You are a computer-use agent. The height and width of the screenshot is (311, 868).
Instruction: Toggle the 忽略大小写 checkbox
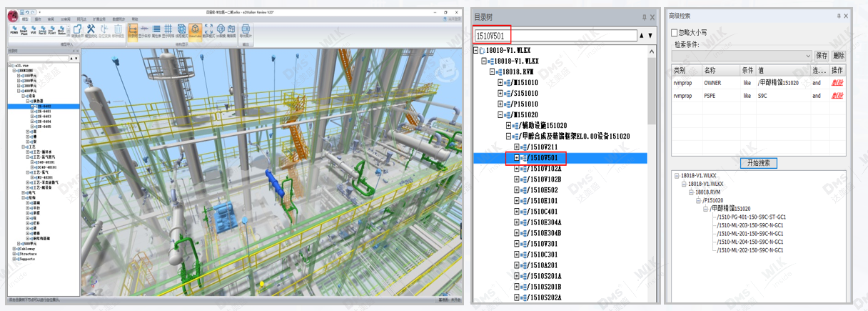(x=675, y=32)
